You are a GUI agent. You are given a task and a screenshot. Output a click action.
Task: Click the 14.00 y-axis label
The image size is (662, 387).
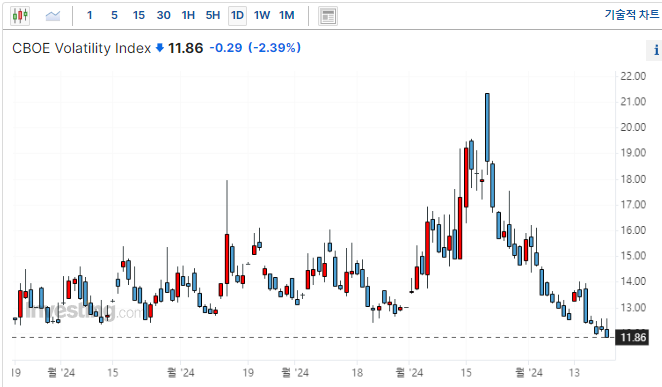[633, 281]
